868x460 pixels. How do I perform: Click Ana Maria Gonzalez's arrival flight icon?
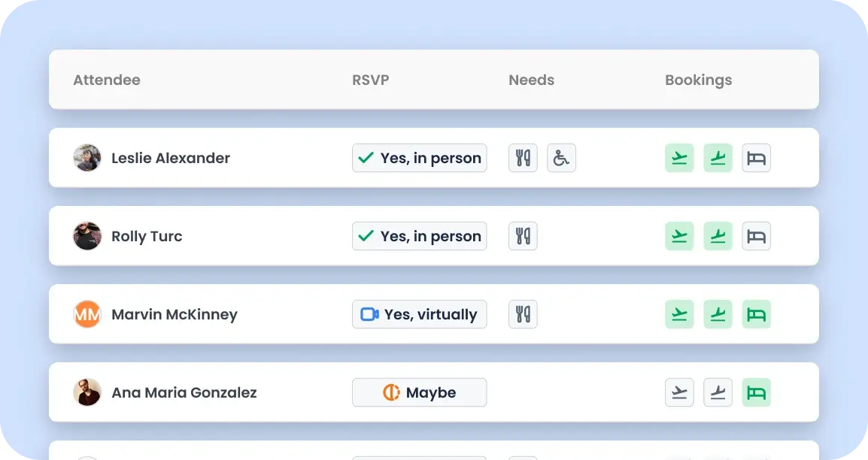[x=718, y=392]
